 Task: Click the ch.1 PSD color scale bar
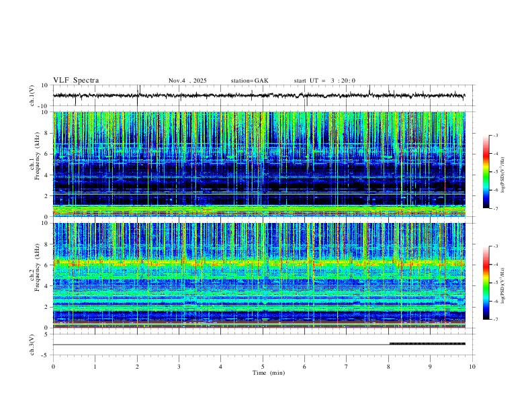tap(486, 172)
